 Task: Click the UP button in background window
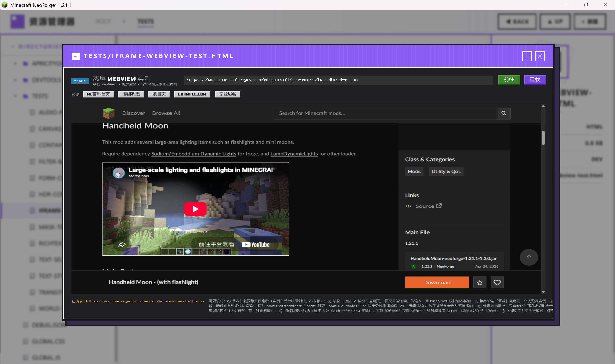(x=555, y=22)
